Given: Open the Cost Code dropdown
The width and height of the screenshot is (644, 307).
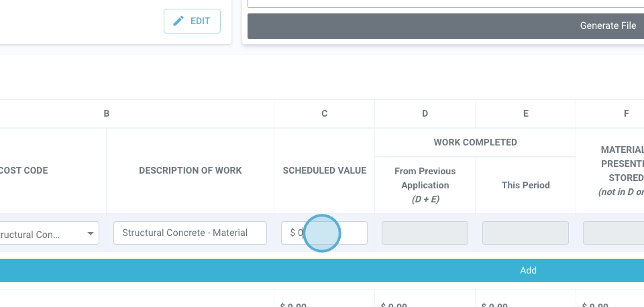Looking at the screenshot, I should (x=48, y=233).
